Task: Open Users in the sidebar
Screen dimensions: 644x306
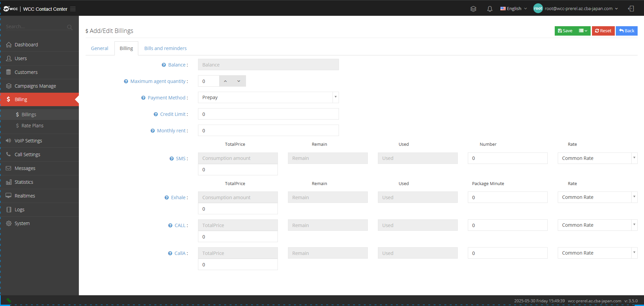Action: [40, 58]
